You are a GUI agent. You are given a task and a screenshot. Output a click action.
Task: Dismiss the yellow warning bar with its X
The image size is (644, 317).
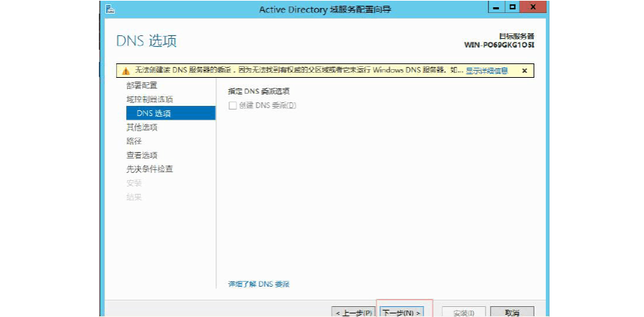524,71
